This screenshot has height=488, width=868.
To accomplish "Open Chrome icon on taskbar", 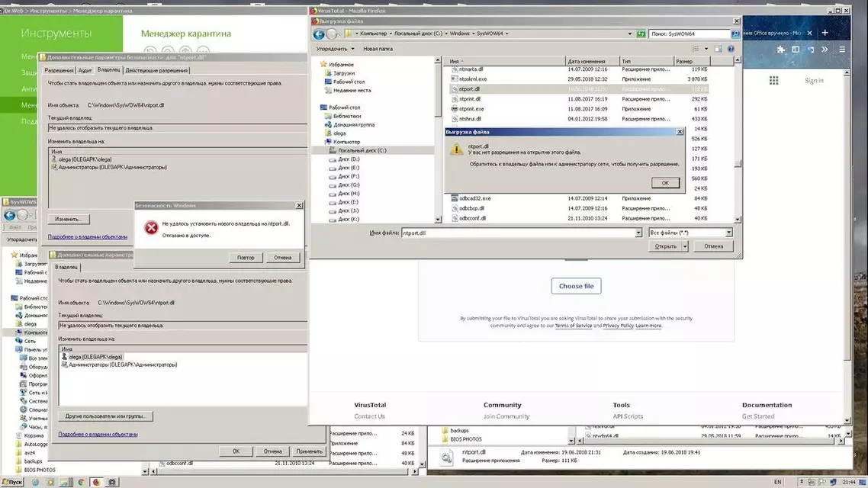I will 81,482.
